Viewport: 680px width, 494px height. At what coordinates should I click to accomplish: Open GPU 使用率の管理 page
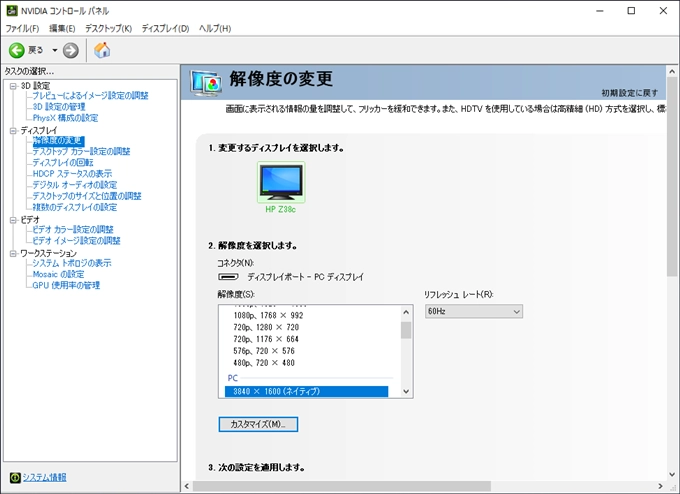click(x=66, y=285)
